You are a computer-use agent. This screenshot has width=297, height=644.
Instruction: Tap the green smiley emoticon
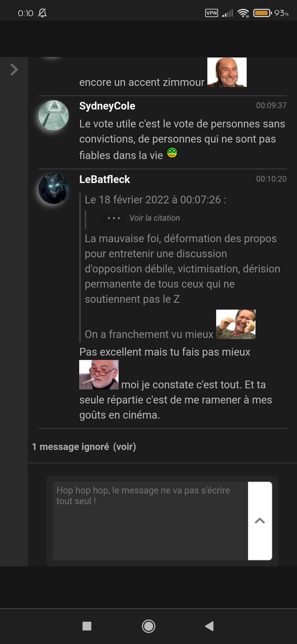coord(172,153)
